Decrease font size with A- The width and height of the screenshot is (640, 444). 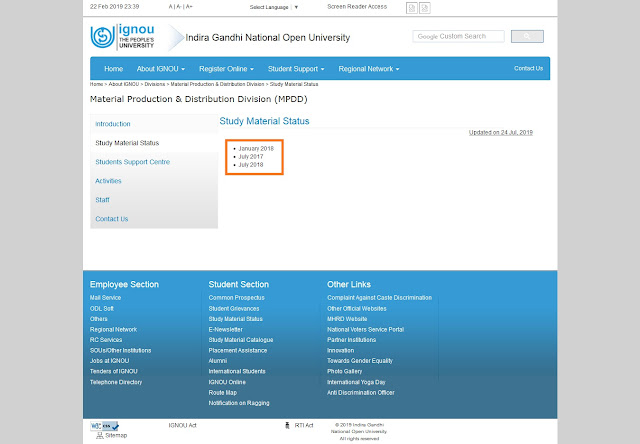tap(179, 7)
